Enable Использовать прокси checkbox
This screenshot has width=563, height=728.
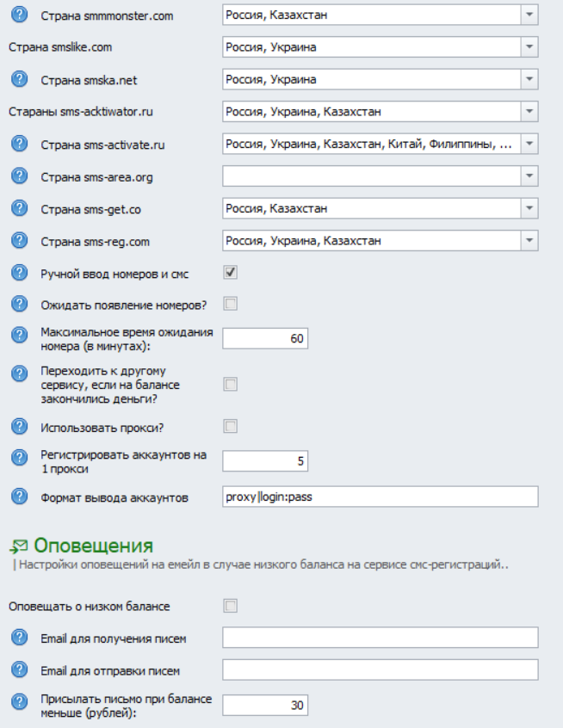point(230,427)
